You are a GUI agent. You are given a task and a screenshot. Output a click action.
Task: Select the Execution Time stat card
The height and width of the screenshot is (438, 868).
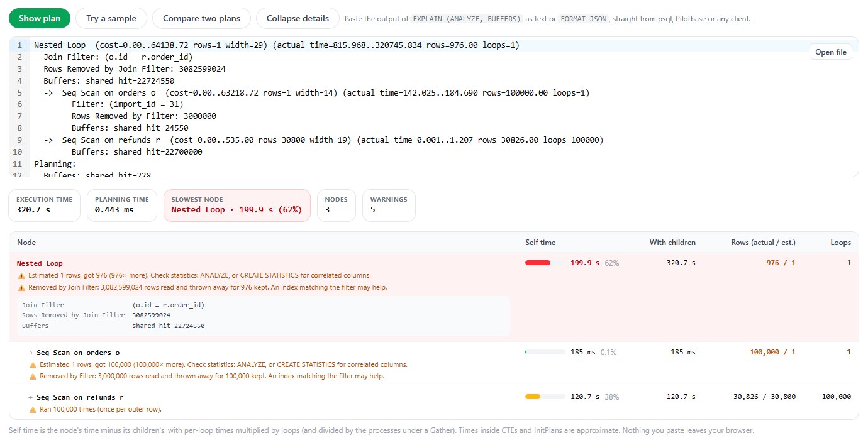click(x=44, y=205)
